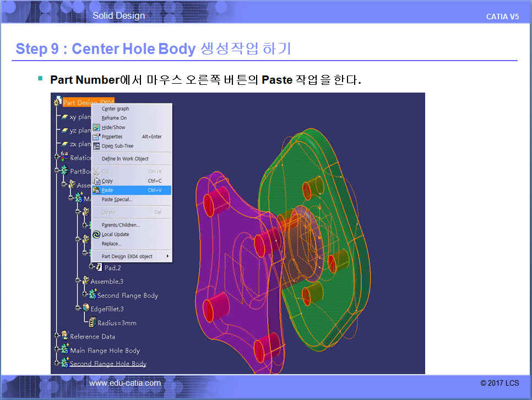
Task: Expand the Reference Data node
Action: pos(56,336)
